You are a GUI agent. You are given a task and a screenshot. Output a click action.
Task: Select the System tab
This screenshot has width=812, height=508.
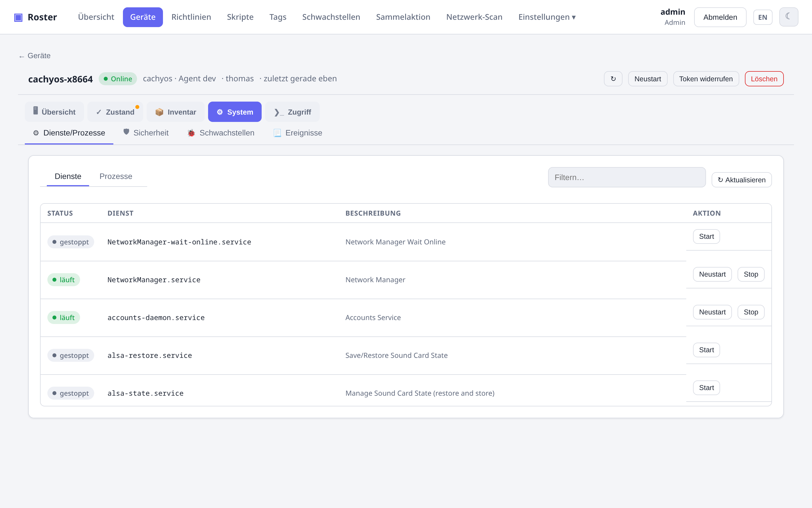click(235, 111)
